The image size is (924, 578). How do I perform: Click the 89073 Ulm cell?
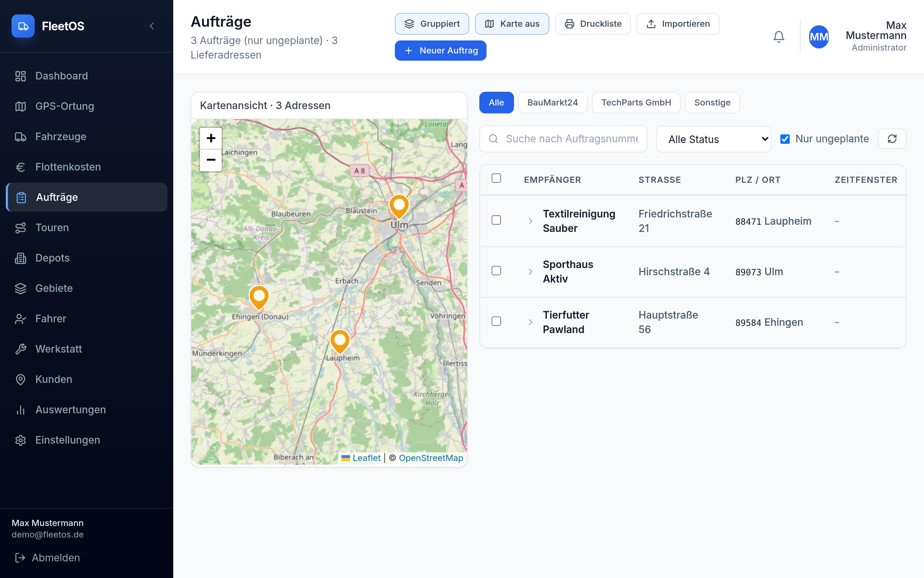(x=759, y=272)
